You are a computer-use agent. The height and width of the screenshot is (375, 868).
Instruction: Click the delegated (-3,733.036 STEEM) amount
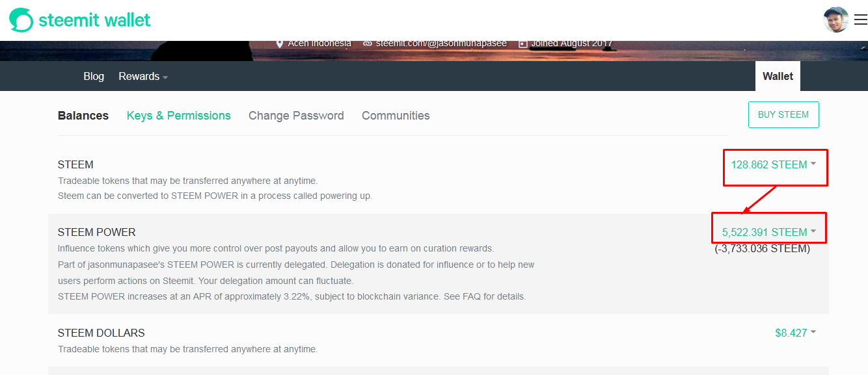[x=763, y=248]
